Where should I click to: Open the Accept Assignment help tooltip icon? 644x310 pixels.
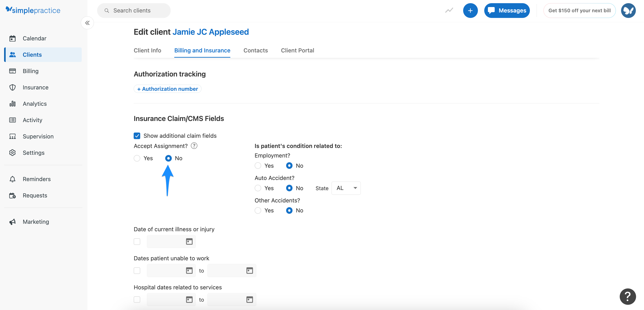tap(194, 146)
